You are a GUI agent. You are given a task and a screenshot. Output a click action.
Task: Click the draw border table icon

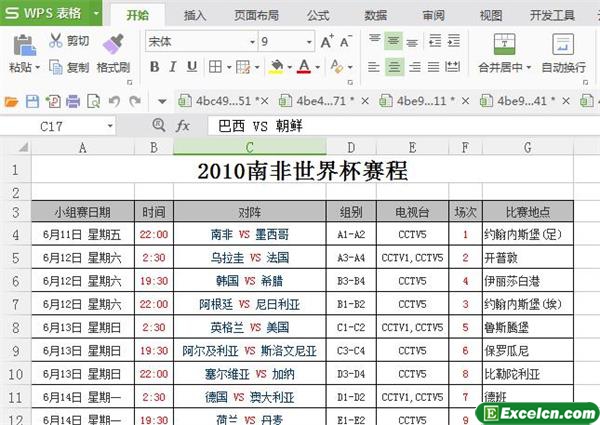[x=243, y=67]
